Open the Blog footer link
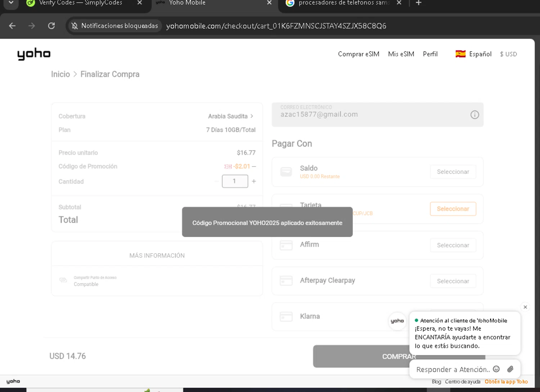Screen dimensions: 540x392 tap(436, 382)
